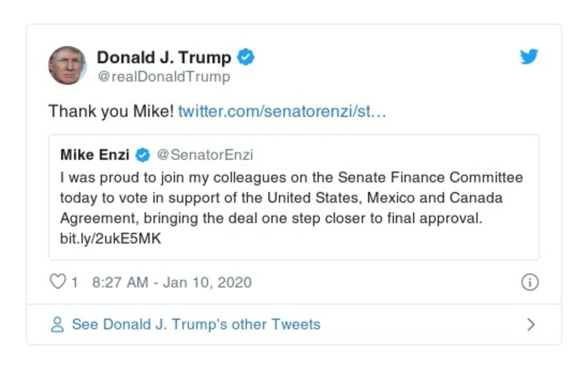The height and width of the screenshot is (369, 588).
Task: Open the bit.ly/2ukE5MK link
Action: (x=110, y=240)
